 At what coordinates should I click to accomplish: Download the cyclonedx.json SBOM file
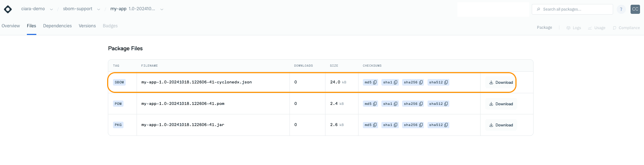click(501, 83)
